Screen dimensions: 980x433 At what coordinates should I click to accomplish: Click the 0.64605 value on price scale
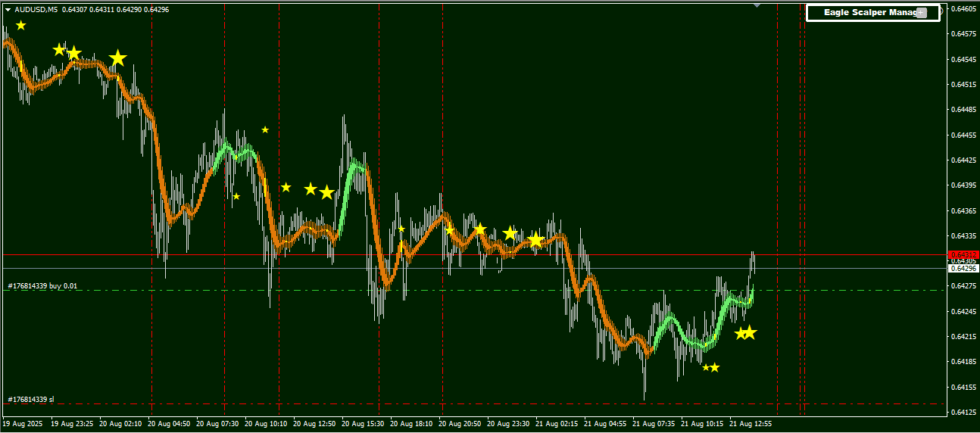tap(963, 9)
